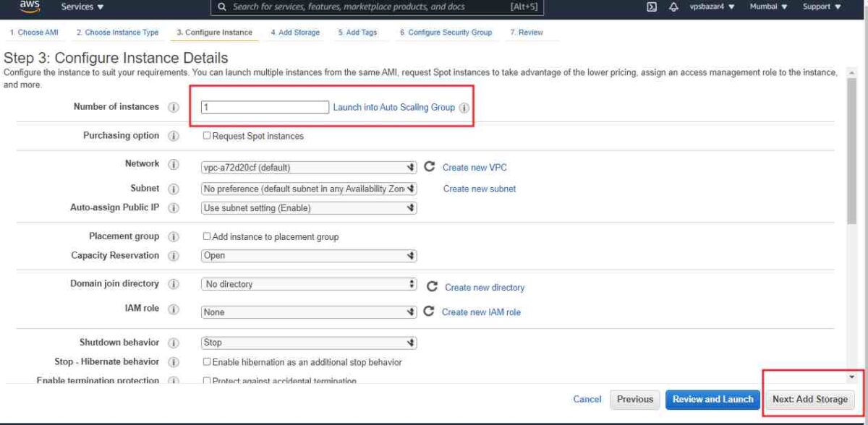
Task: Click the refresh icon beside Domain join directory
Action: click(x=432, y=287)
